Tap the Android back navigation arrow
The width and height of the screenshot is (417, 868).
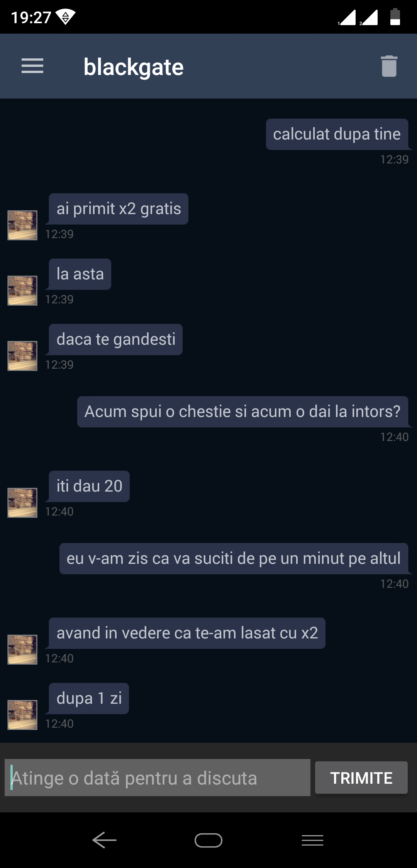coord(104,840)
